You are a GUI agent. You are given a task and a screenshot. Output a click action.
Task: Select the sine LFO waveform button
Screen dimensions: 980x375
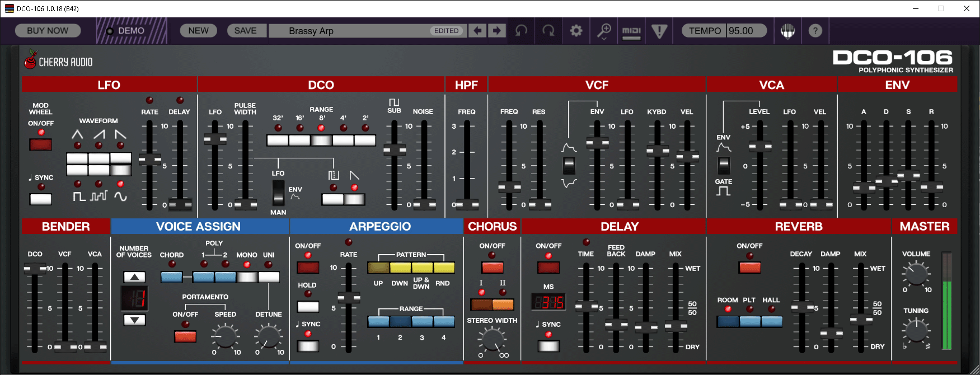click(120, 170)
